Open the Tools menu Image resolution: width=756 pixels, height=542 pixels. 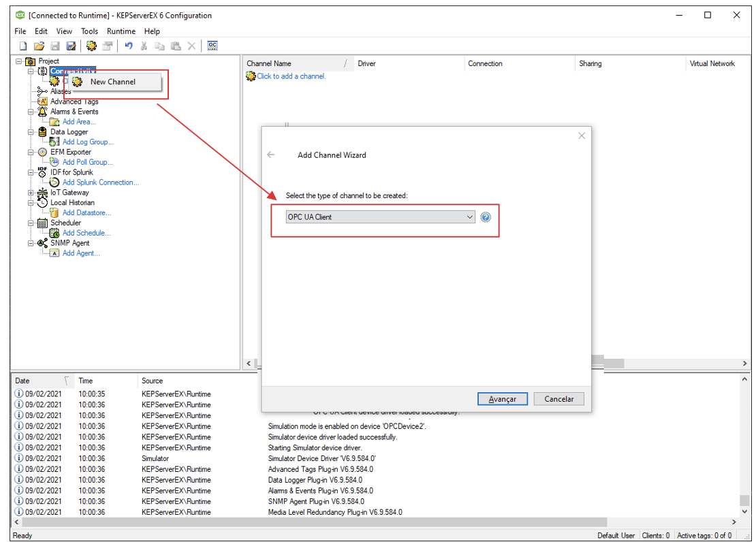tap(89, 31)
